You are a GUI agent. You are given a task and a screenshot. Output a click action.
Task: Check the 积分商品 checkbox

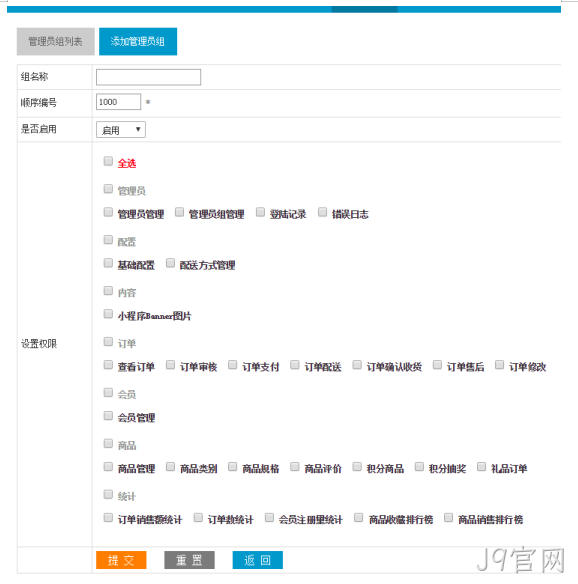[357, 467]
